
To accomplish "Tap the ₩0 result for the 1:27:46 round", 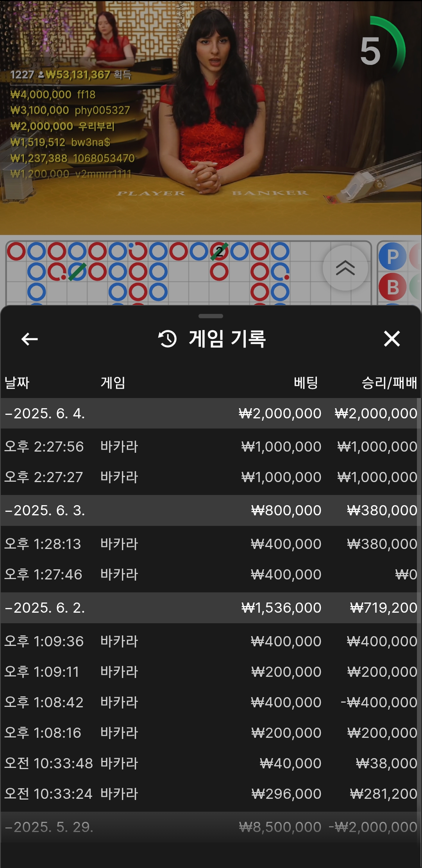I will (406, 574).
